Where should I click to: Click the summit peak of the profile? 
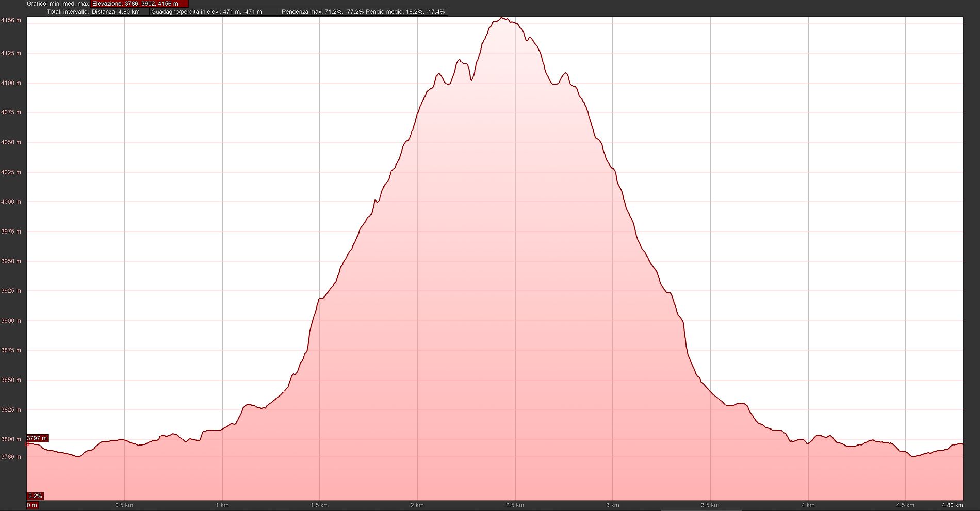tap(502, 18)
